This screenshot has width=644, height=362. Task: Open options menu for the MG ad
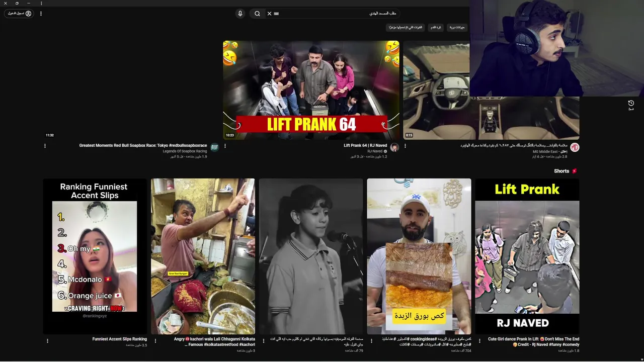pyautogui.click(x=405, y=146)
